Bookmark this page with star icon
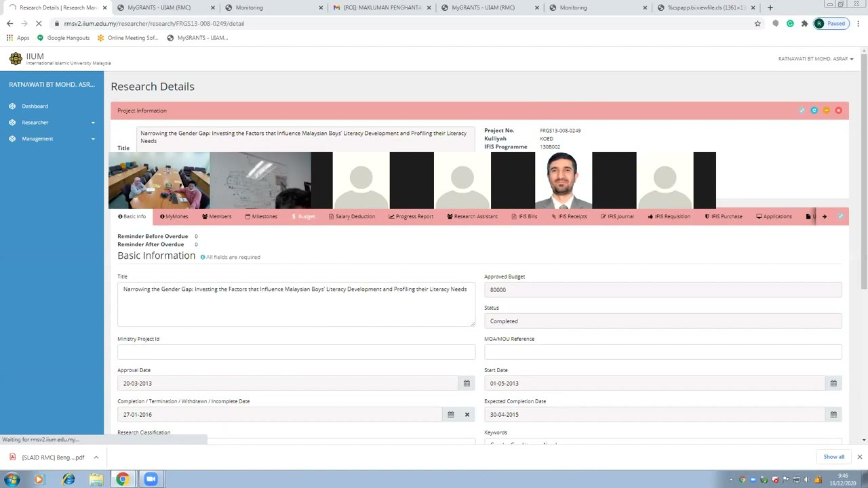The height and width of the screenshot is (488, 868). pos(757,23)
